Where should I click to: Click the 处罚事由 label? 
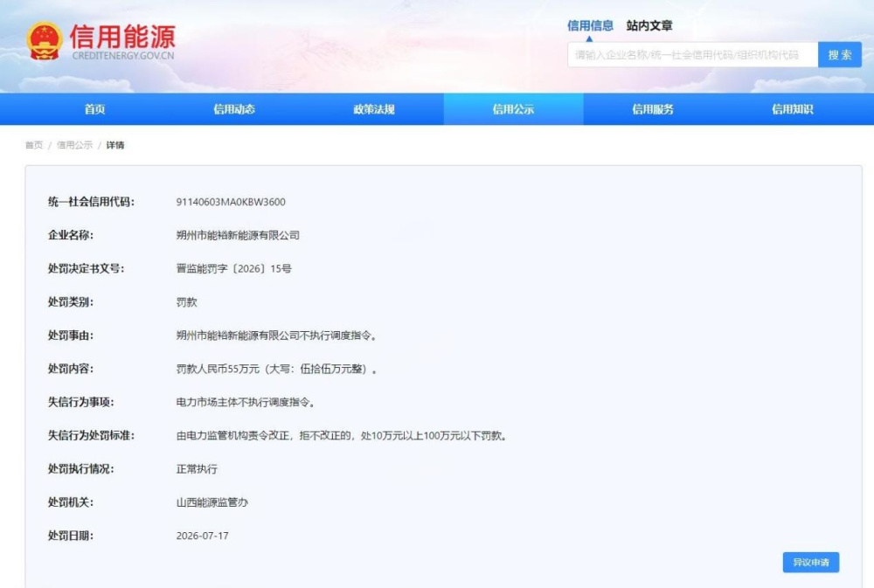[71, 336]
